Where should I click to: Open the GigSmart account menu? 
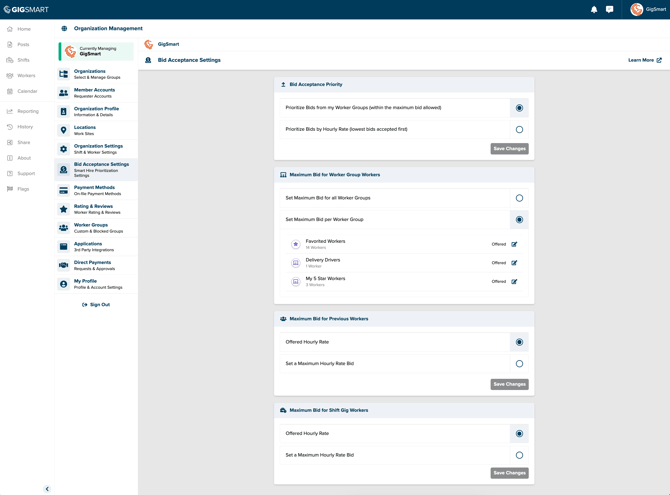[648, 9]
